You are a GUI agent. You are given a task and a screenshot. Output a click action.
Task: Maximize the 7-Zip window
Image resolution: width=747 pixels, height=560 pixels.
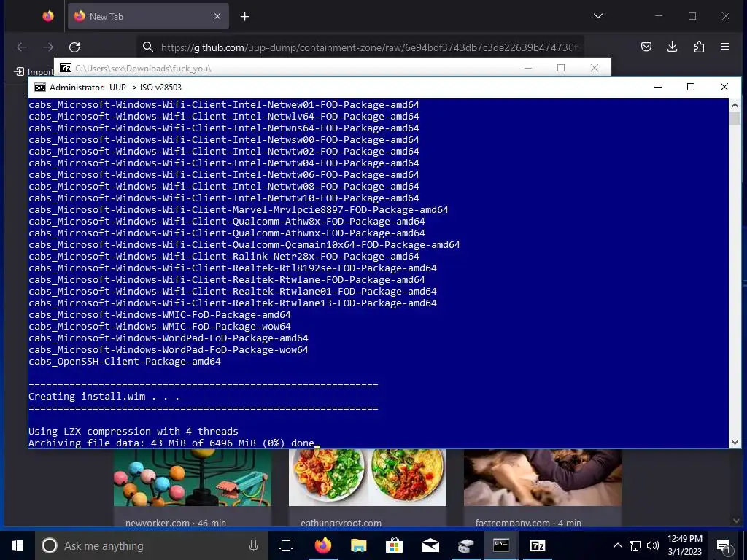click(x=561, y=68)
